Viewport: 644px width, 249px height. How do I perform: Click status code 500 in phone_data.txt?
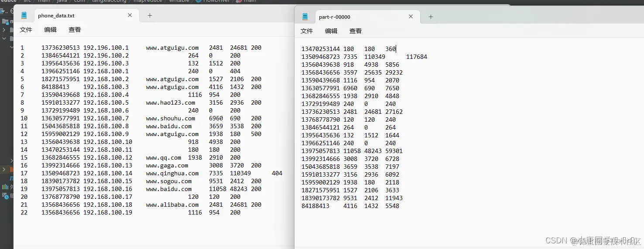point(256,134)
